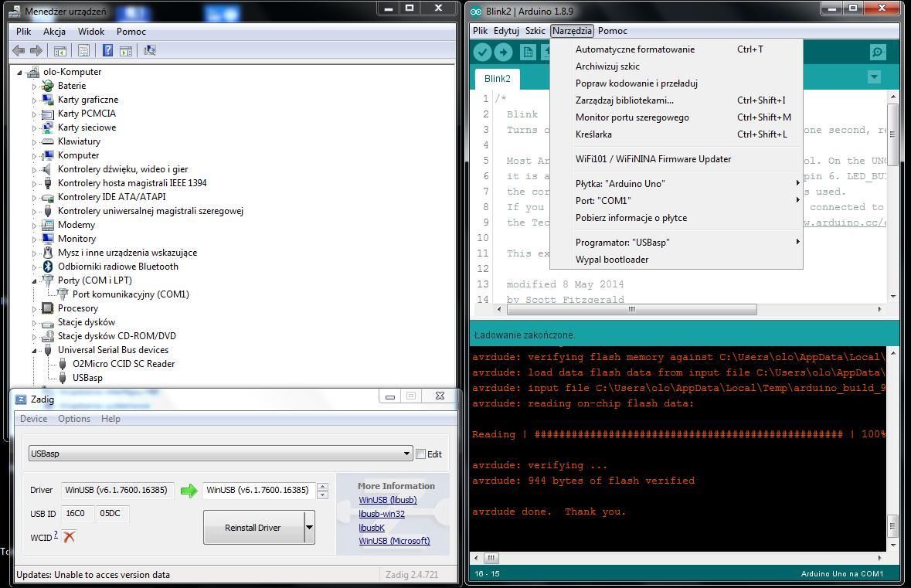The width and height of the screenshot is (911, 588).
Task: Click green arrow in Zadig driver row
Action: pyautogui.click(x=189, y=491)
